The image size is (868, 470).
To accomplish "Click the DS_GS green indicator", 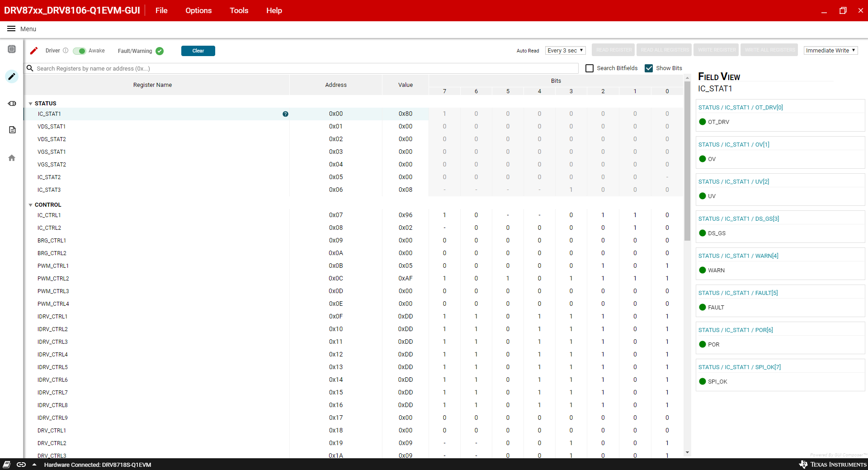I will pos(703,233).
